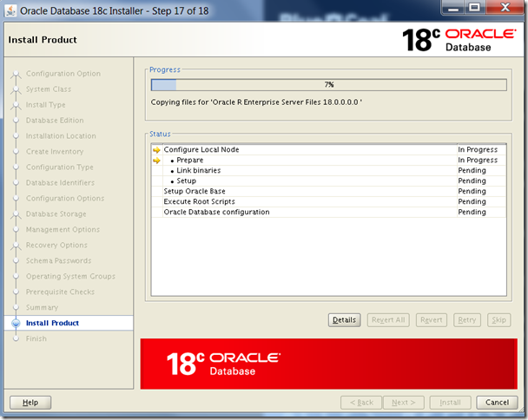Click In Progress status of Configure Local Node
Image resolution: width=528 pixels, height=420 pixels.
478,150
